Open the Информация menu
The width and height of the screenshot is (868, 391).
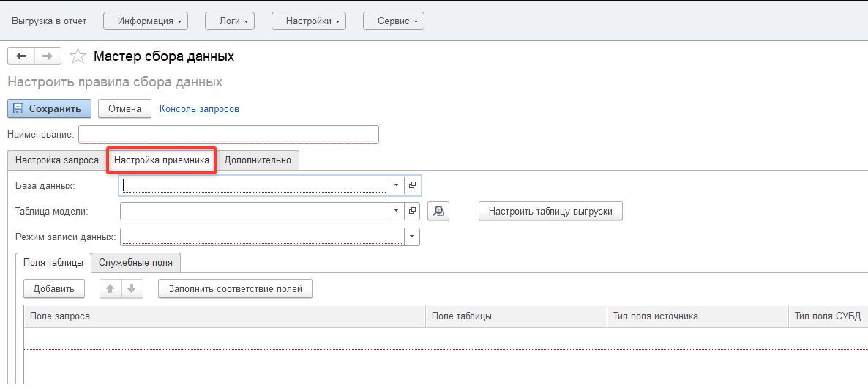tap(146, 21)
